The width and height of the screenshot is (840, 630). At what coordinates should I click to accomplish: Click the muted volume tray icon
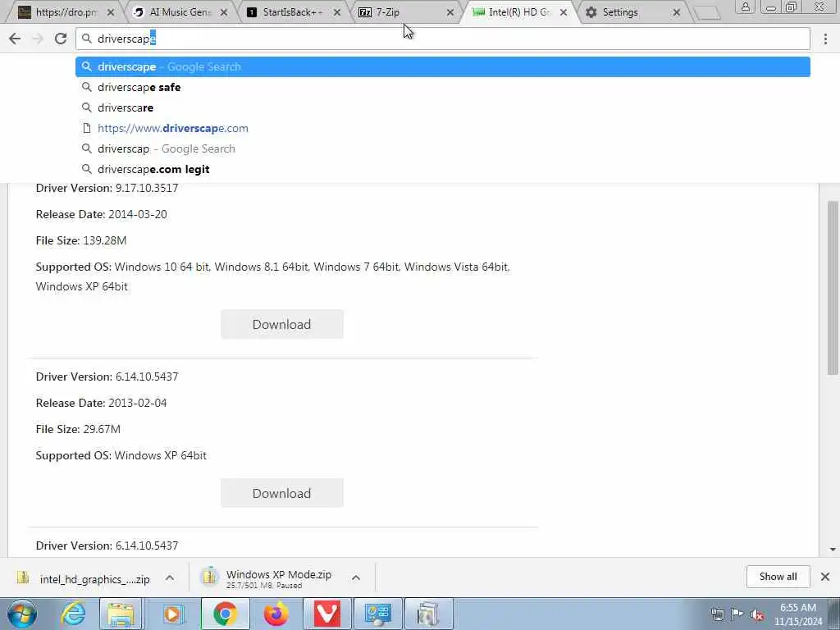pyautogui.click(x=757, y=614)
